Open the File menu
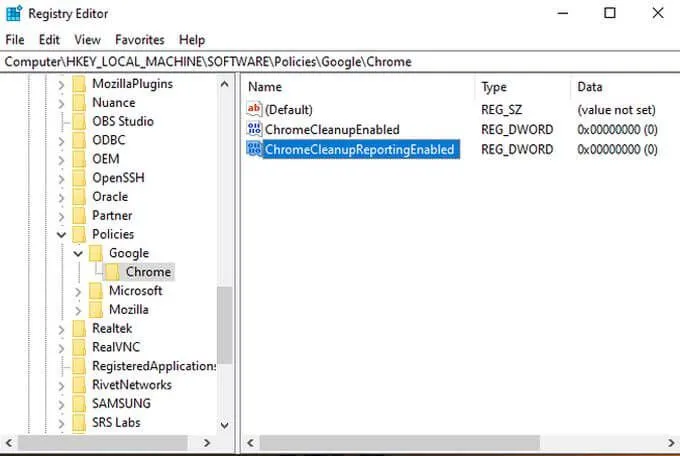 15,40
